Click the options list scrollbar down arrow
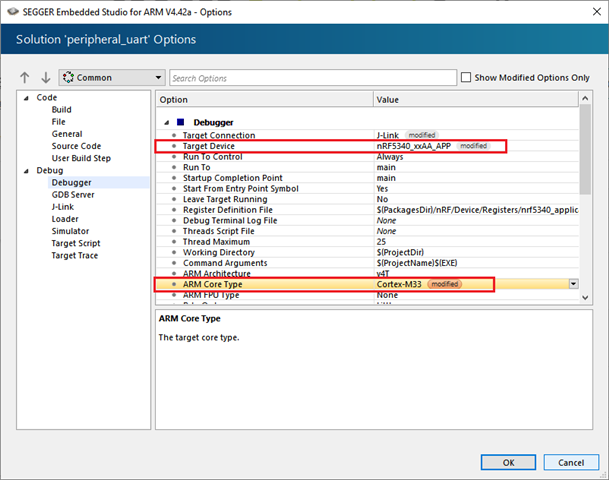 pos(585,298)
